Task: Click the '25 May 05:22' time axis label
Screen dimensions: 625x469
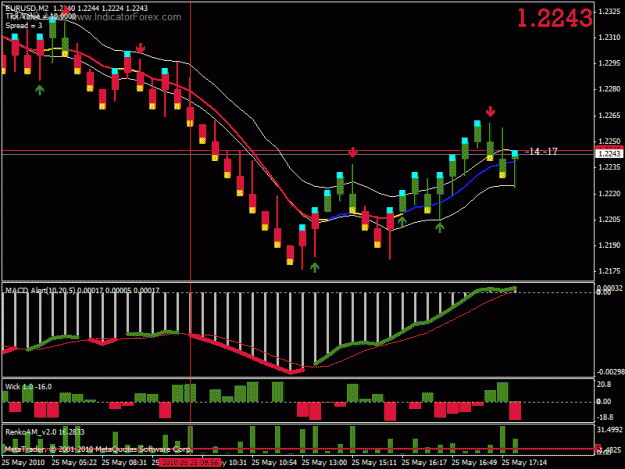Action: [75, 463]
